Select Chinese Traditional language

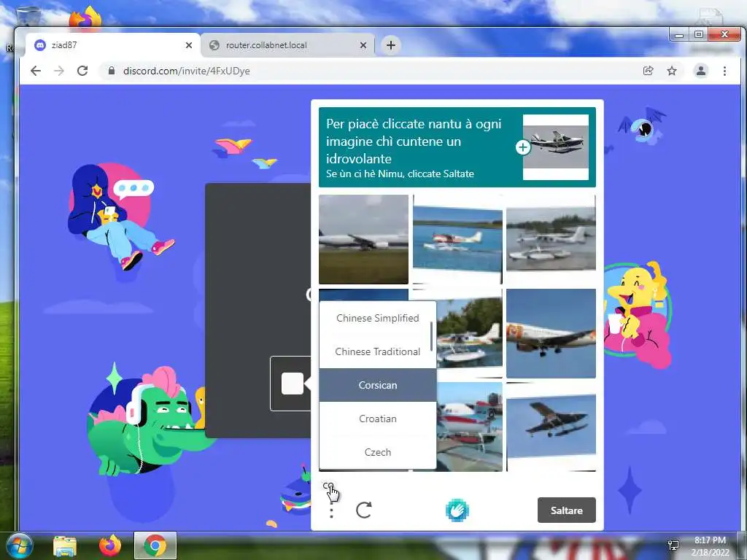coord(377,351)
